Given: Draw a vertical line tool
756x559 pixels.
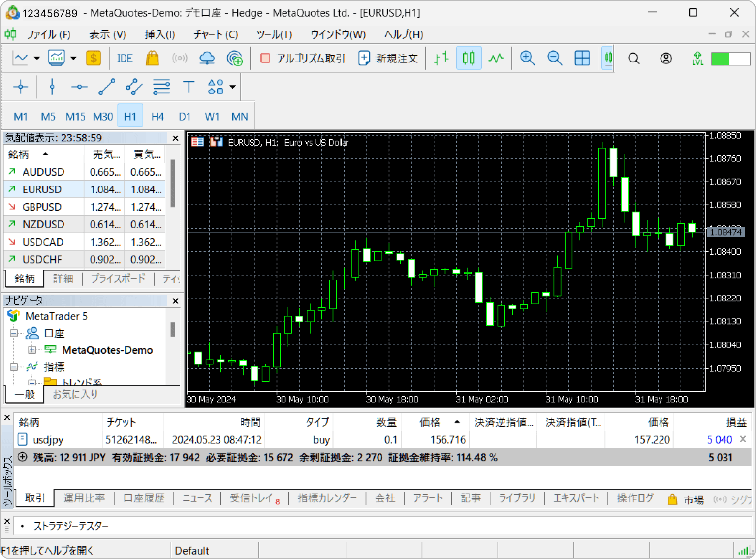Looking at the screenshot, I should coord(52,87).
